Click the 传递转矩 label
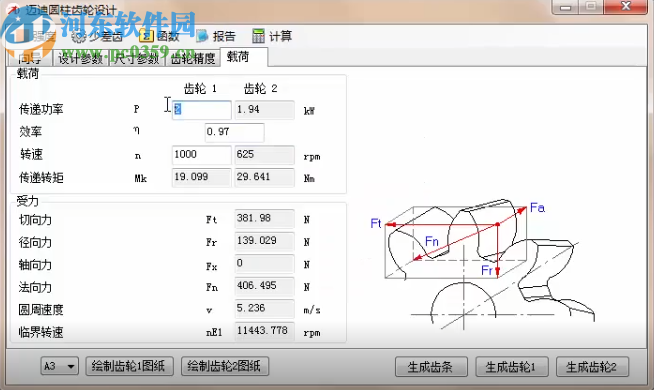The height and width of the screenshot is (390, 654). 41,178
